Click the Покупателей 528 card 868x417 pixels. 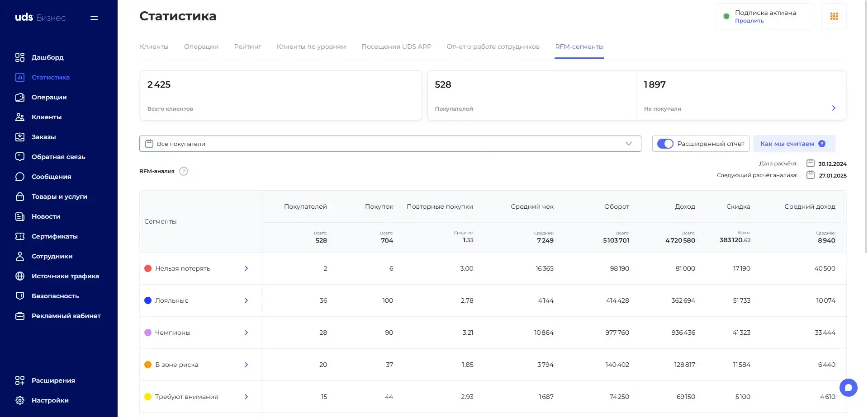coord(532,95)
